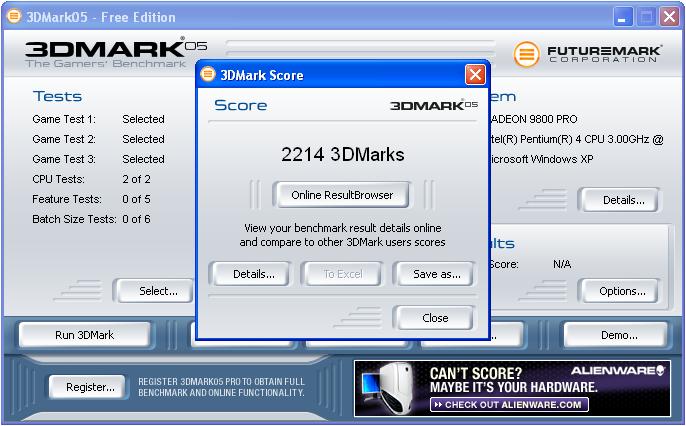
Task: Click the 3DMark05 application icon in title bar
Action: (14, 16)
